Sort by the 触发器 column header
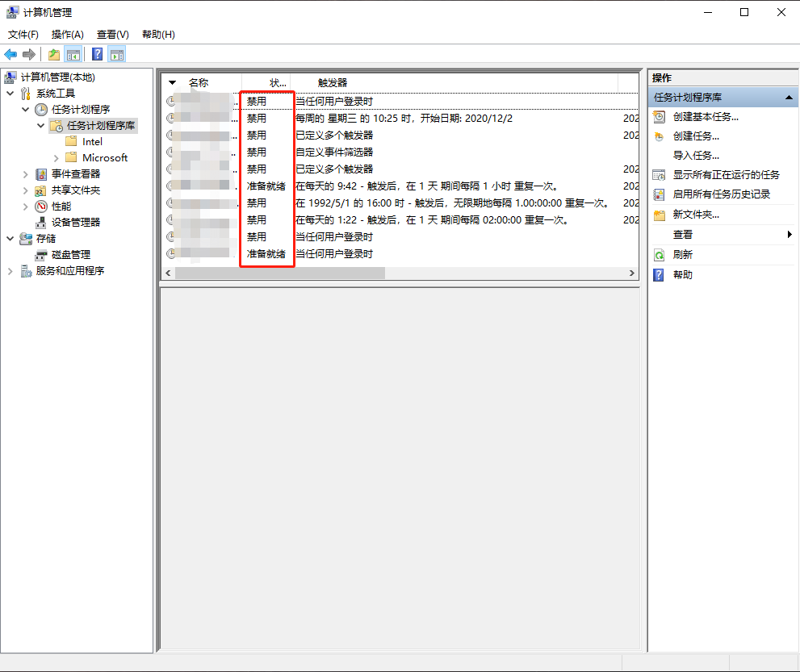Viewport: 800px width, 672px height. point(454,82)
